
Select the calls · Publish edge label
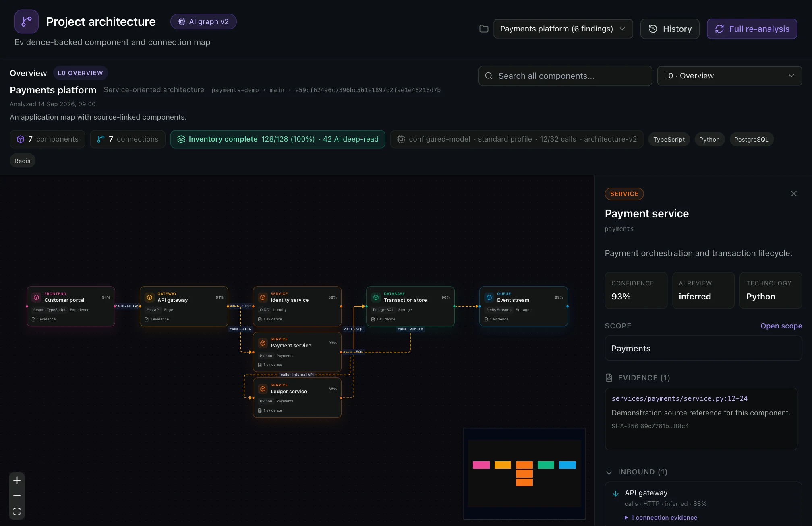(410, 329)
